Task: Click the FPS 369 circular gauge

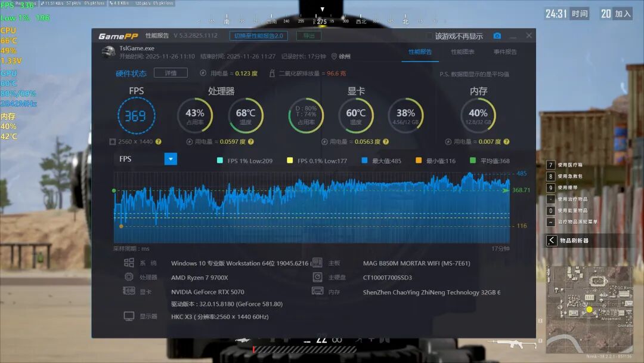Action: click(x=137, y=116)
